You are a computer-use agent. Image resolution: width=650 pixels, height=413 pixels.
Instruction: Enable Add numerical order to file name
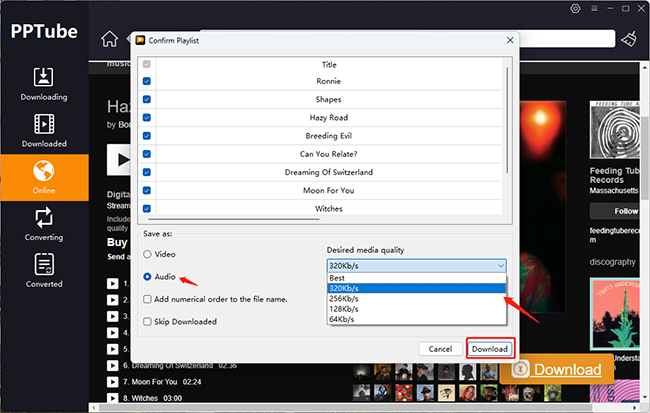[147, 299]
